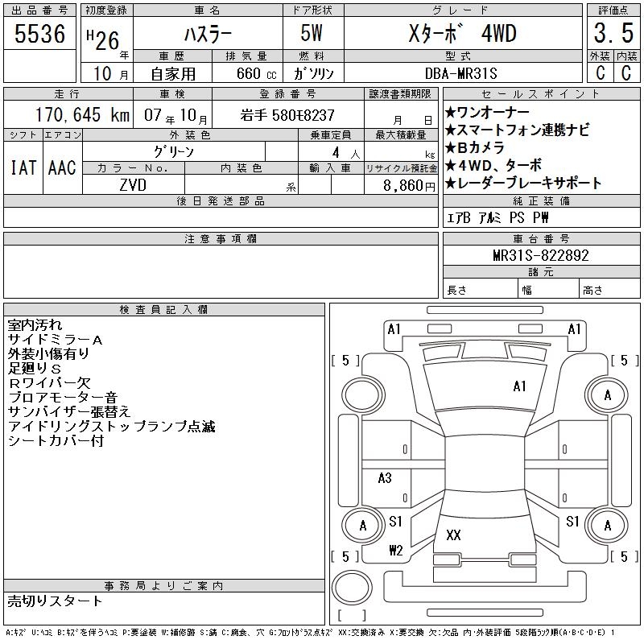
Task: Select the exterior color グリーン
Action: click(x=174, y=152)
